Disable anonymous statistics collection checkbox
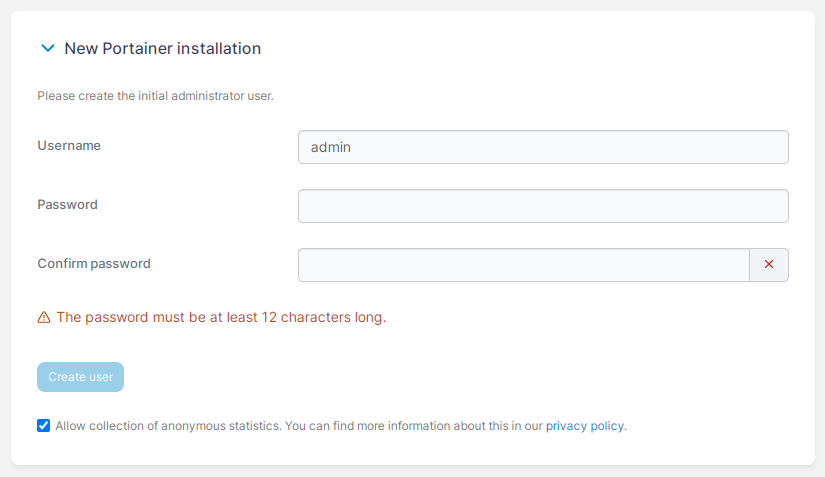This screenshot has height=477, width=825. pos(44,425)
